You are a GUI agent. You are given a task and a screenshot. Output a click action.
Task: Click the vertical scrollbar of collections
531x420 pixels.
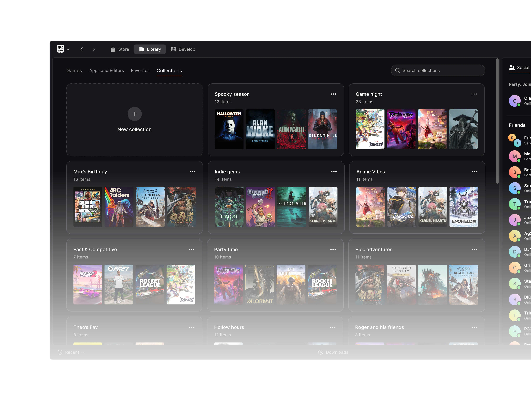click(497, 121)
